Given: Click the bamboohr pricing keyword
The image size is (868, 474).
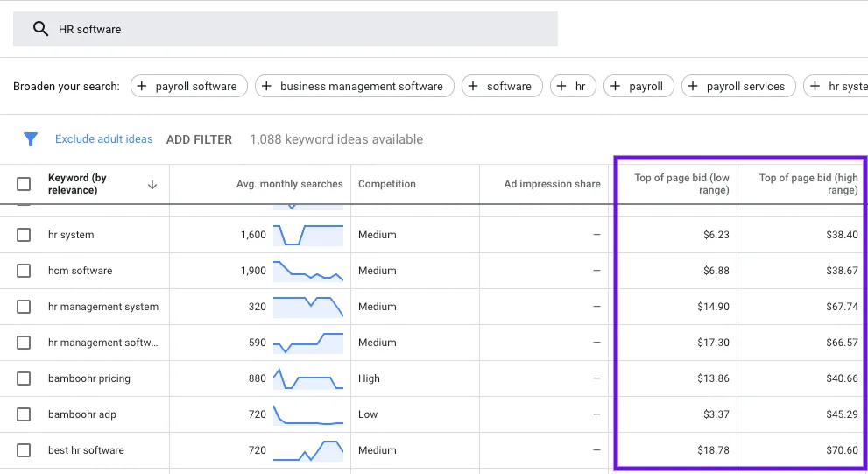Looking at the screenshot, I should point(89,378).
